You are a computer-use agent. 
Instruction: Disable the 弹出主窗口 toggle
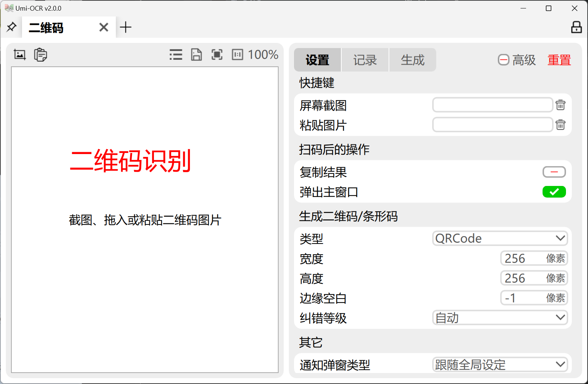[x=554, y=192]
